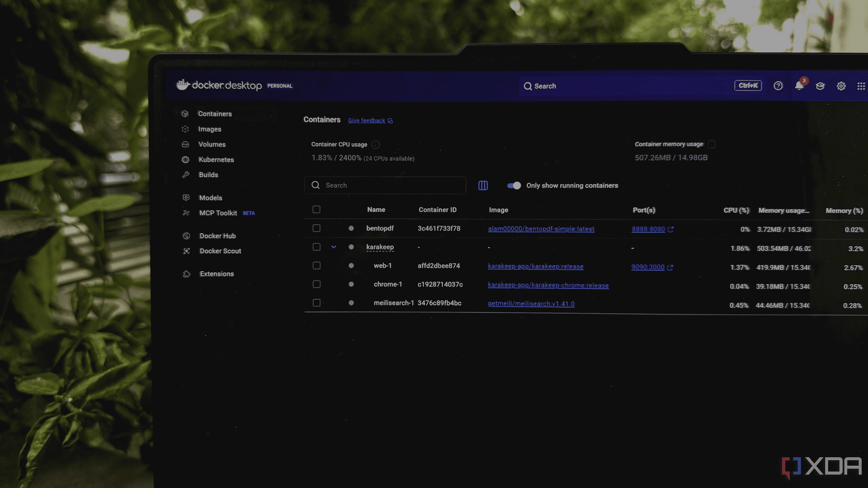The image size is (868, 488).
Task: Open Settings gear icon
Action: [841, 86]
